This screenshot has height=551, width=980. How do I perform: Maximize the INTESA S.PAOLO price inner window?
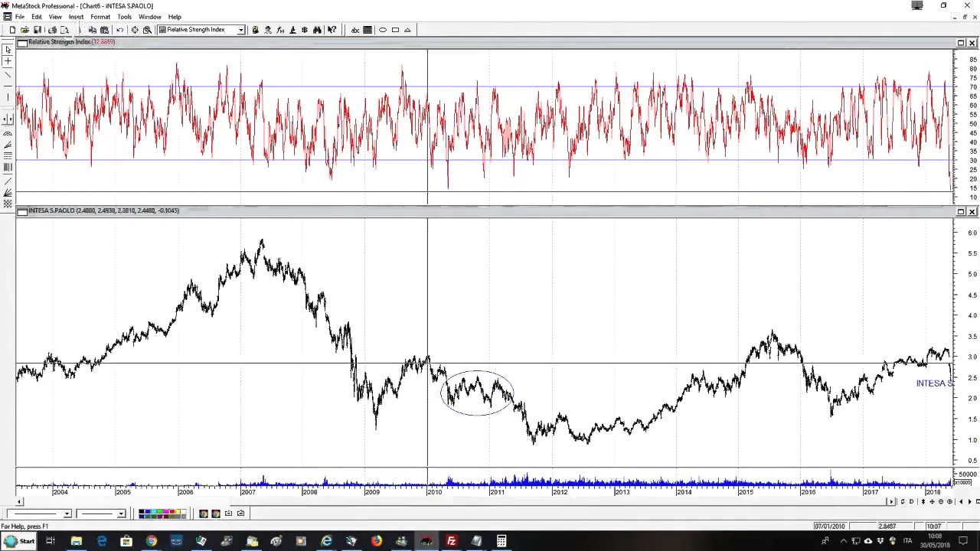(x=961, y=211)
